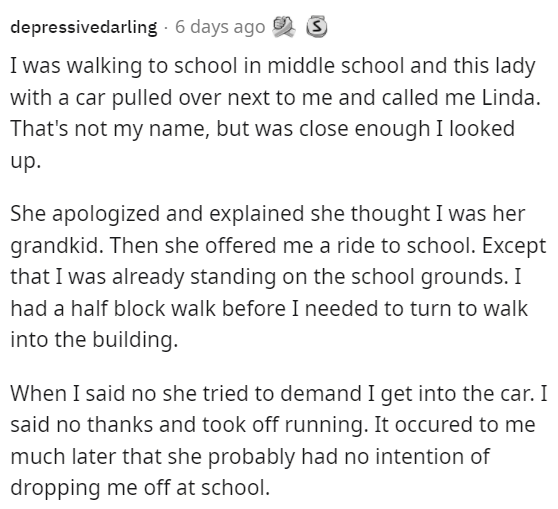The image size is (558, 509).
Task: Click the first paragraph about walking to school
Action: point(276,113)
